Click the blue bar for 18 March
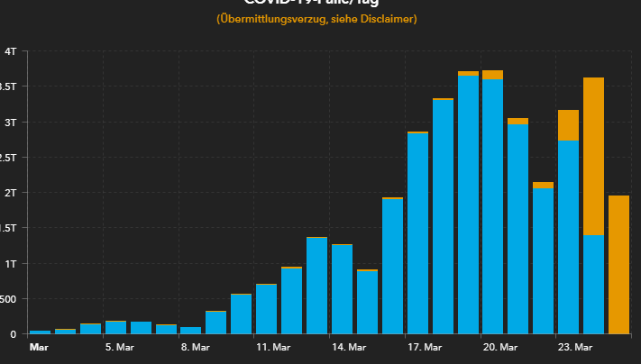This screenshot has height=364, width=641. click(x=443, y=217)
